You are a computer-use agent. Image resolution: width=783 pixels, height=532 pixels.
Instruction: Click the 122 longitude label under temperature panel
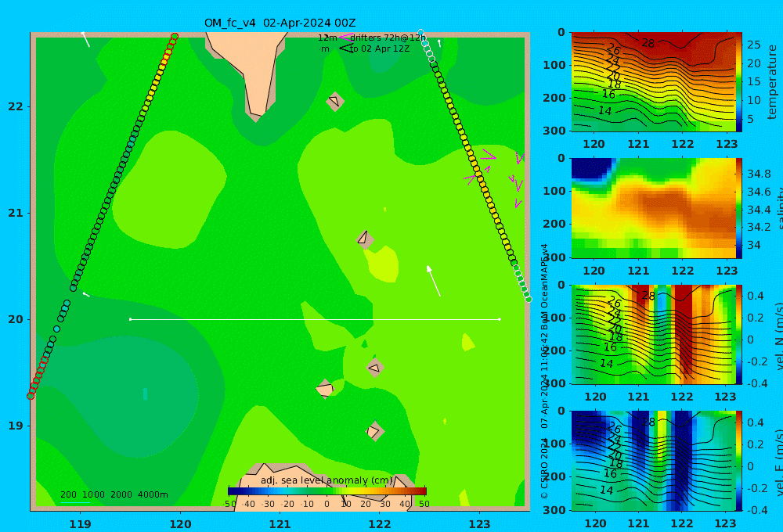coord(682,144)
